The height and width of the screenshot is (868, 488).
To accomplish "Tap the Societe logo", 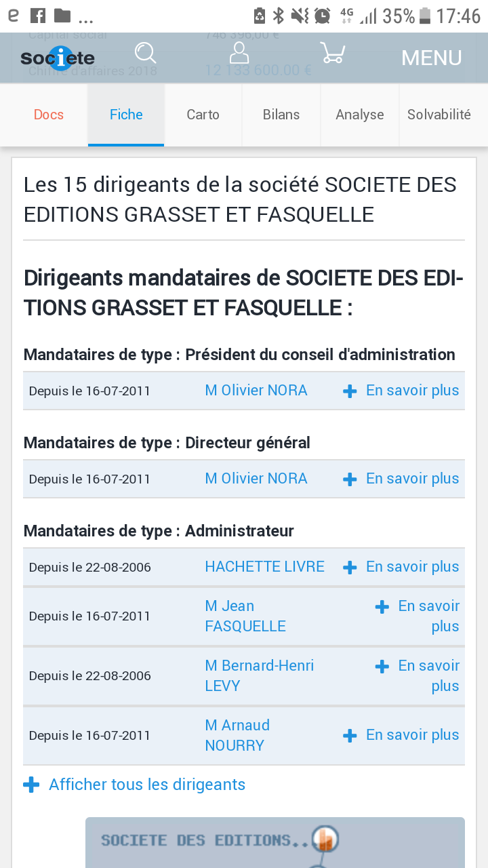I will 58,58.
